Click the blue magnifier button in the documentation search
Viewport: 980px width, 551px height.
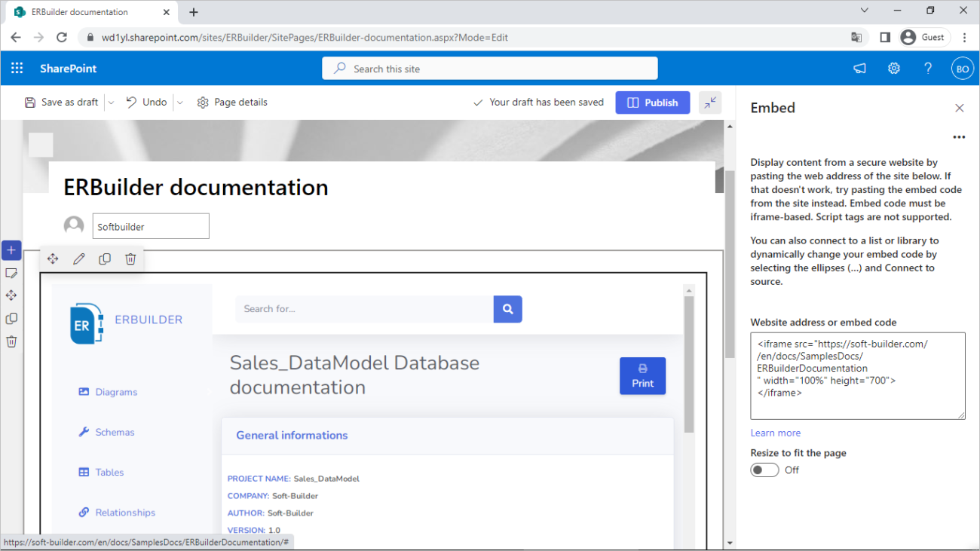click(x=507, y=309)
